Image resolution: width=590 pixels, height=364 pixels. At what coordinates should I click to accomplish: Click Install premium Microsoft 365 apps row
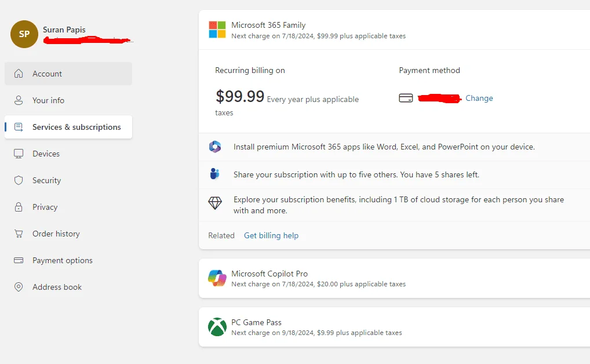pos(394,147)
